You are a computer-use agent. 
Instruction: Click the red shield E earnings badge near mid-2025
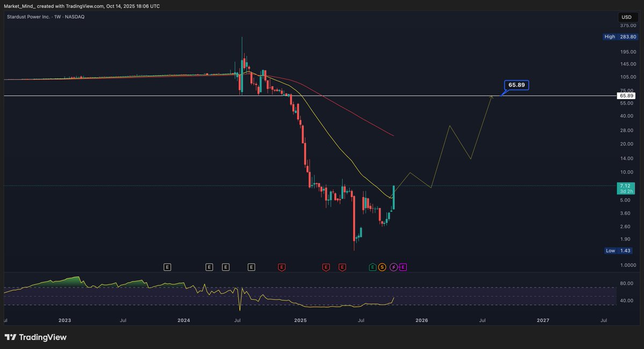(x=326, y=266)
